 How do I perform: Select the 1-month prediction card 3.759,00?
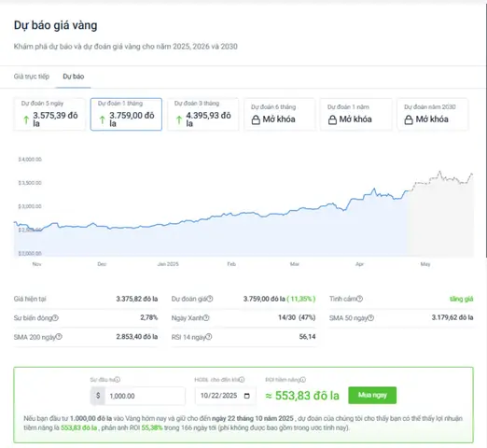pyautogui.click(x=126, y=114)
